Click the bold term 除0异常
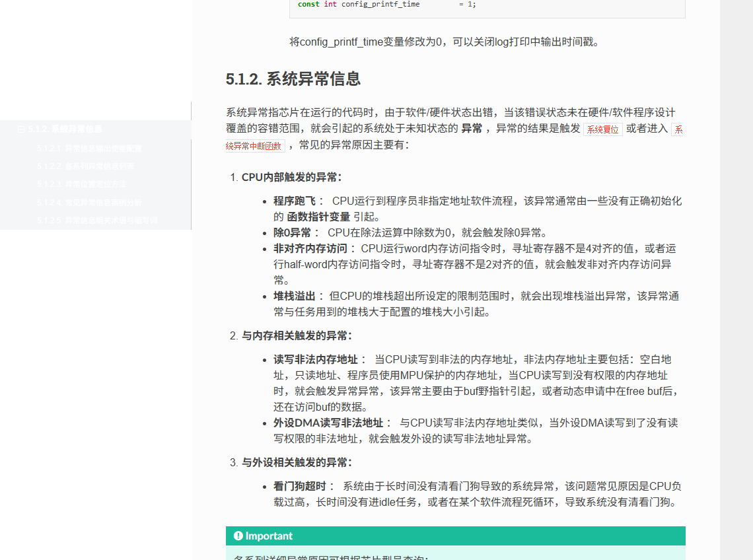 (293, 233)
